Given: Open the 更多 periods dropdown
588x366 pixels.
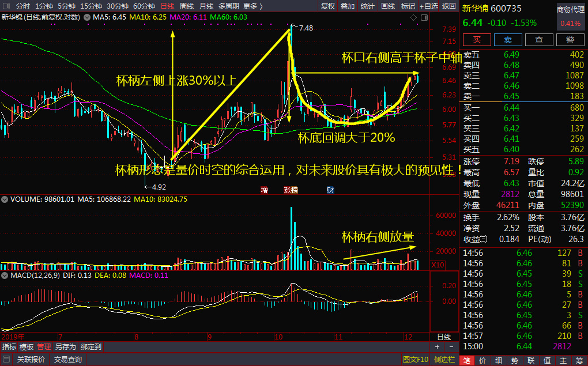Looking at the screenshot, I should [x=252, y=6].
